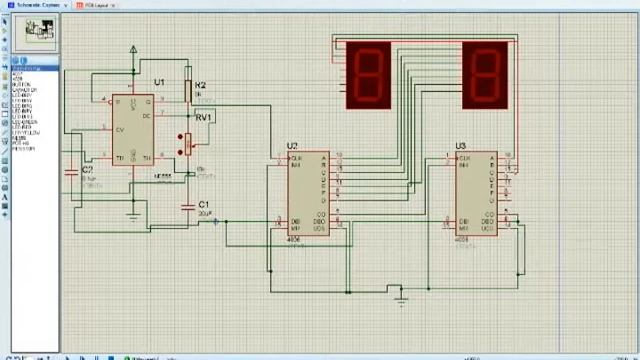This screenshot has height=360, width=640.
Task: Select the Graph mode tool
Action: click(x=5, y=105)
